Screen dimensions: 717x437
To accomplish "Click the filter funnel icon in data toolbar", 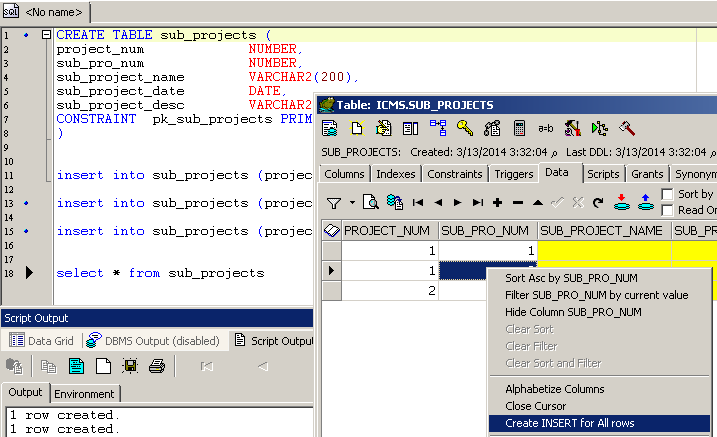I will coord(334,203).
